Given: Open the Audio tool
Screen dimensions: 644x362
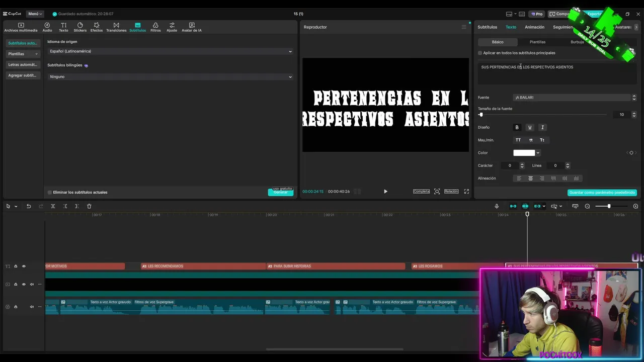Looking at the screenshot, I should [47, 27].
